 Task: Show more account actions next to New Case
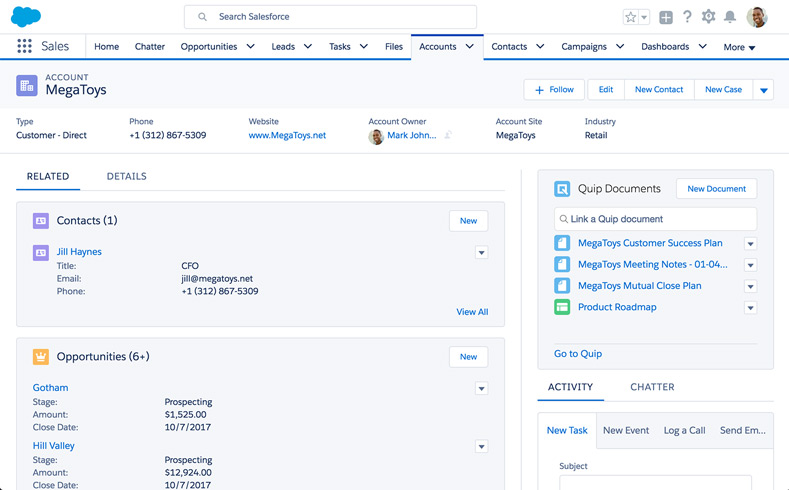click(764, 90)
